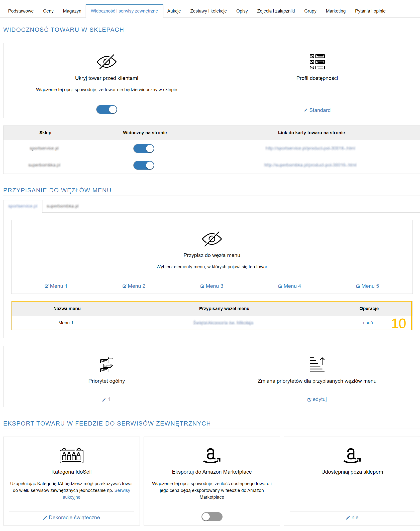Open the Menu 3 node selector
The height and width of the screenshot is (531, 420).
(x=212, y=286)
